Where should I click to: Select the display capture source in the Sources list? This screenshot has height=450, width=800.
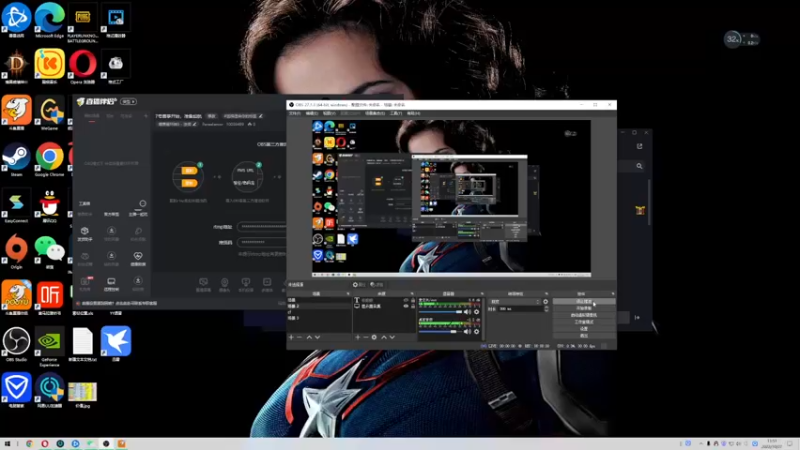[x=383, y=306]
